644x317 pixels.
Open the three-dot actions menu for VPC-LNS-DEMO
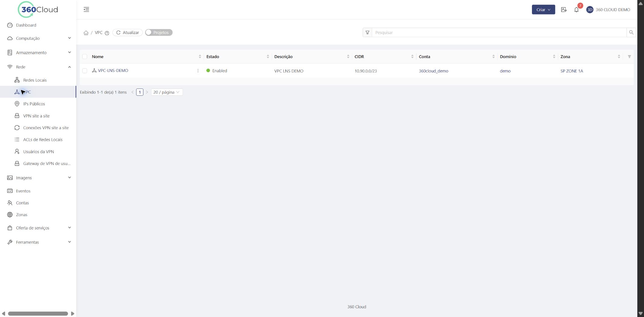198,71
